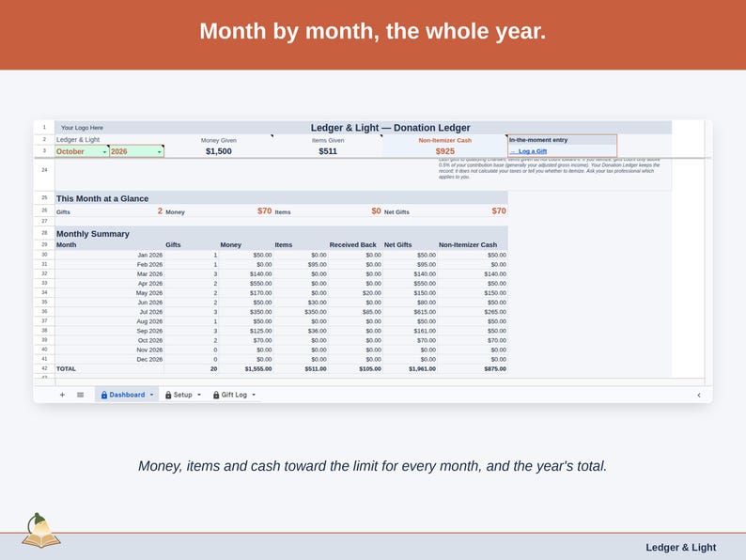Switch to the Gift Log sheet tab
This screenshot has width=746, height=560.
[234, 395]
